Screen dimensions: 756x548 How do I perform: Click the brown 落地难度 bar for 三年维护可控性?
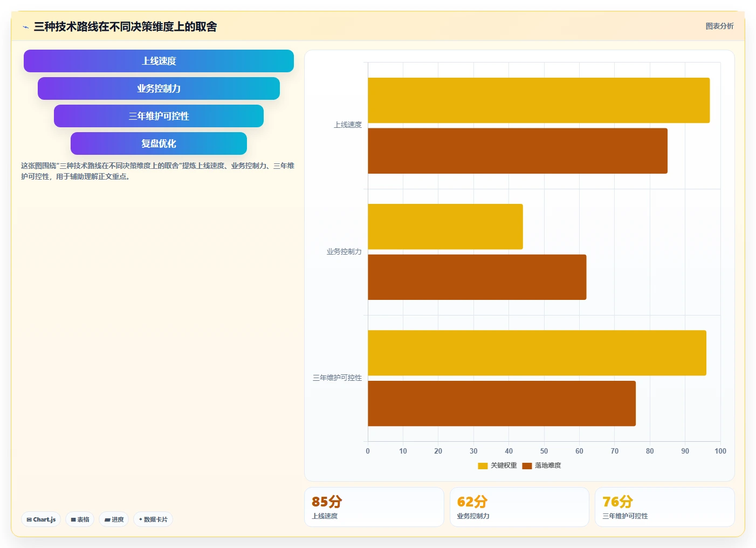point(501,403)
